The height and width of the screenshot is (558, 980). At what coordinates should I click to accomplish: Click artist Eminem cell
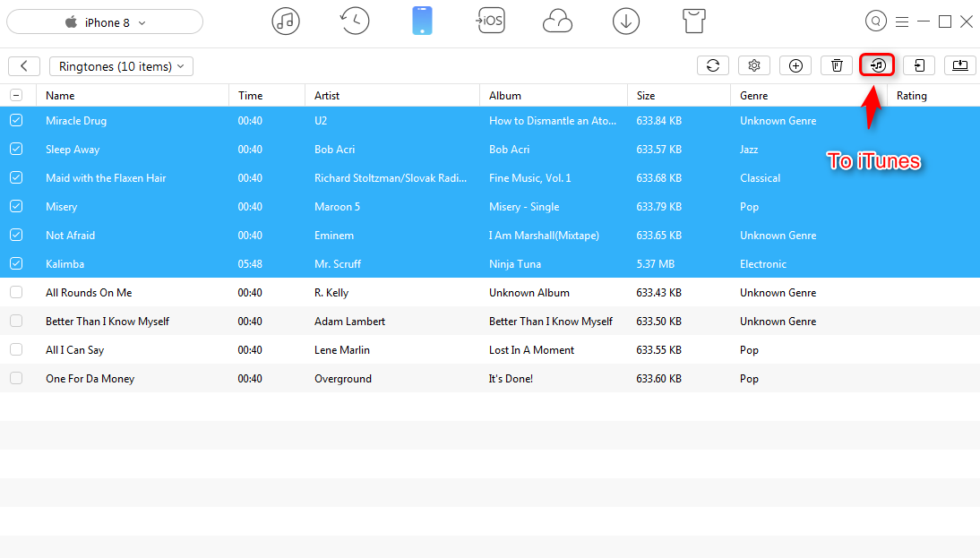coord(334,236)
